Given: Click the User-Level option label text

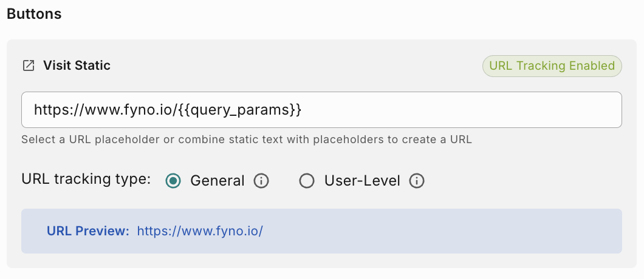Looking at the screenshot, I should pos(362,181).
